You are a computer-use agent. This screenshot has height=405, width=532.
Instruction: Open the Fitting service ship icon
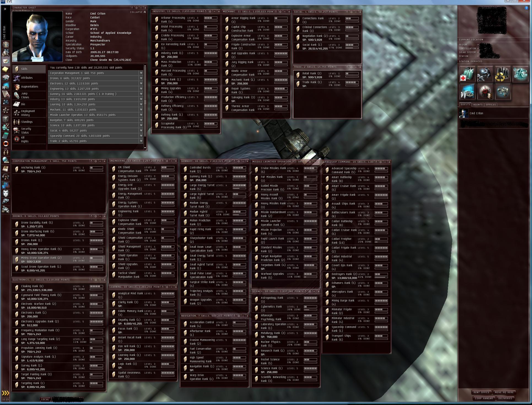(x=502, y=92)
